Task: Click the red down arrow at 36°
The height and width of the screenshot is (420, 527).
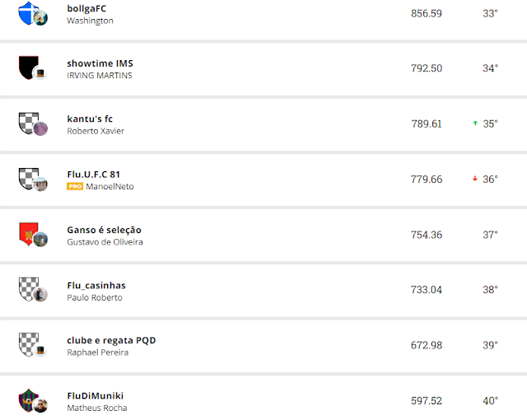Action: 475,179
